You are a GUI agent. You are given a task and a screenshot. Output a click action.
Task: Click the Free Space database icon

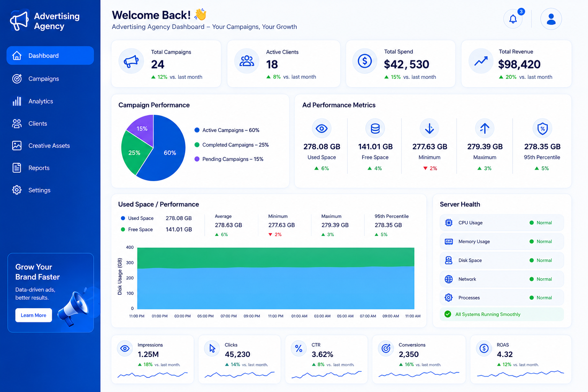coord(375,128)
